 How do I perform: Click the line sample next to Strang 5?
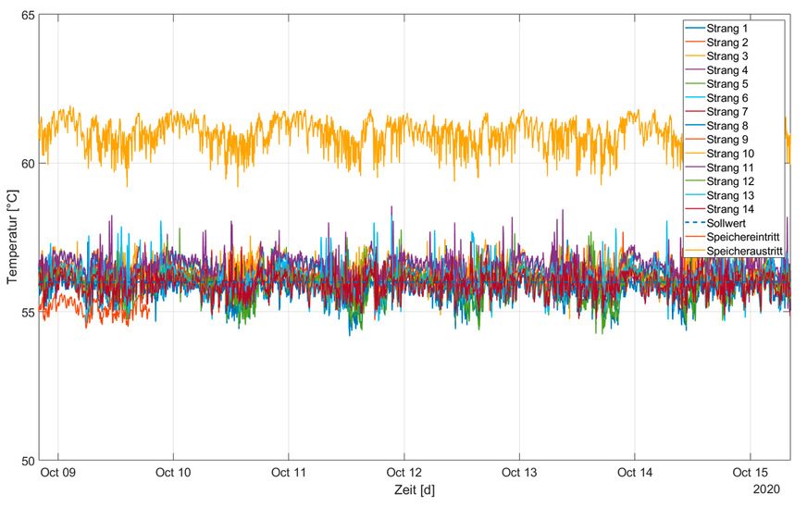[x=694, y=84]
